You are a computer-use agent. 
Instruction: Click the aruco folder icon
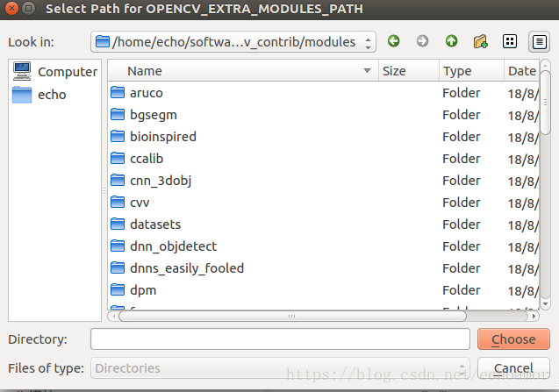coord(118,93)
